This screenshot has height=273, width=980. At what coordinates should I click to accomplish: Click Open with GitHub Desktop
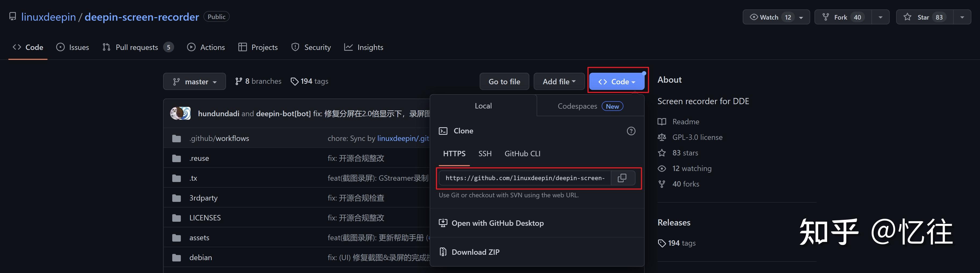point(498,223)
